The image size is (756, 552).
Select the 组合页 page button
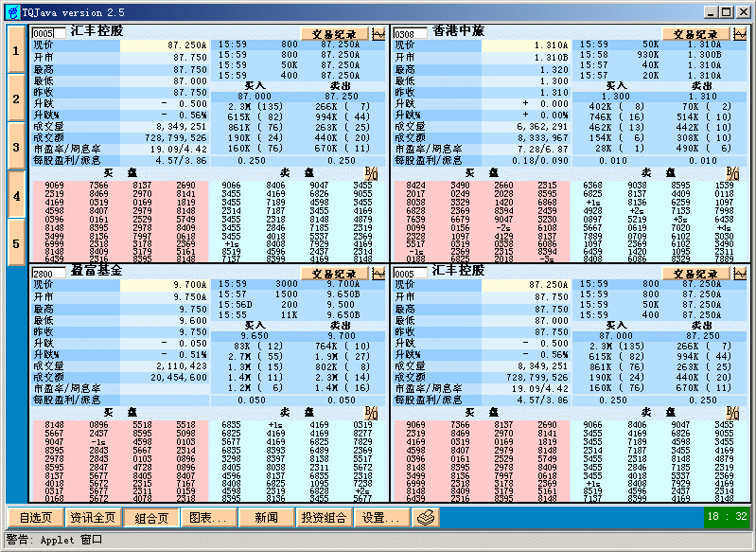click(150, 518)
